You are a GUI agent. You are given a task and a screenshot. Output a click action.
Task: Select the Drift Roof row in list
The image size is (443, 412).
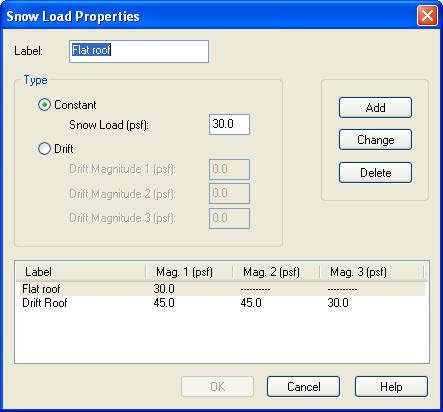221,303
